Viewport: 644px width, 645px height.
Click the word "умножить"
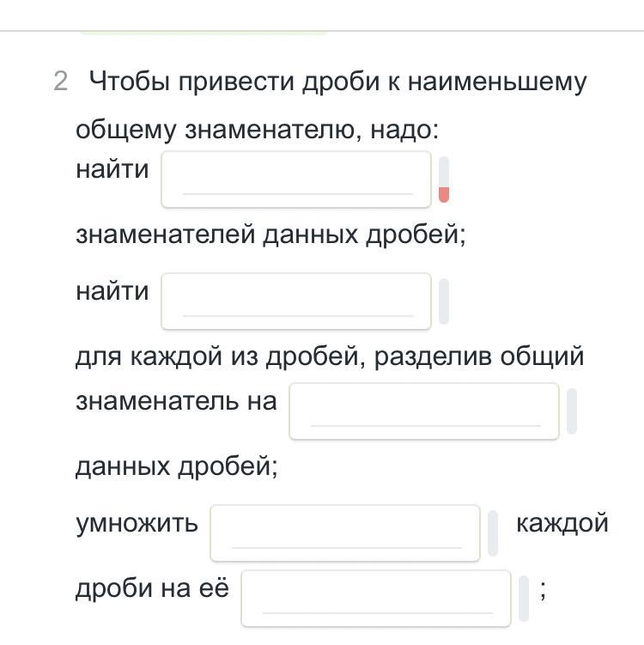pyautogui.click(x=137, y=522)
